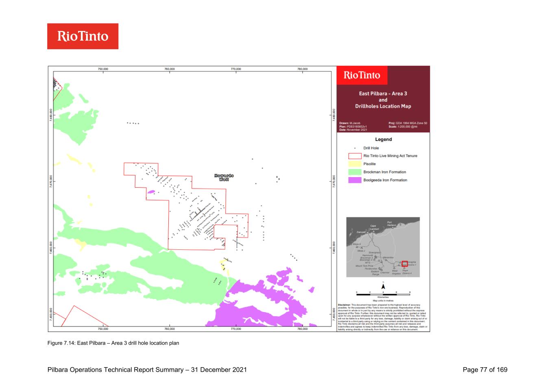Click 'Date: November 2021' text
The width and height of the screenshot is (555, 392).
[353, 130]
